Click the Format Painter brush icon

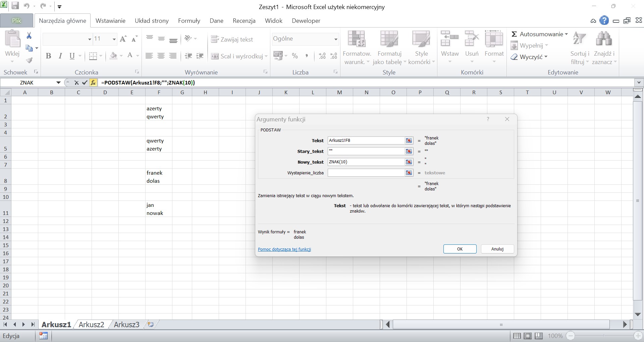[29, 60]
